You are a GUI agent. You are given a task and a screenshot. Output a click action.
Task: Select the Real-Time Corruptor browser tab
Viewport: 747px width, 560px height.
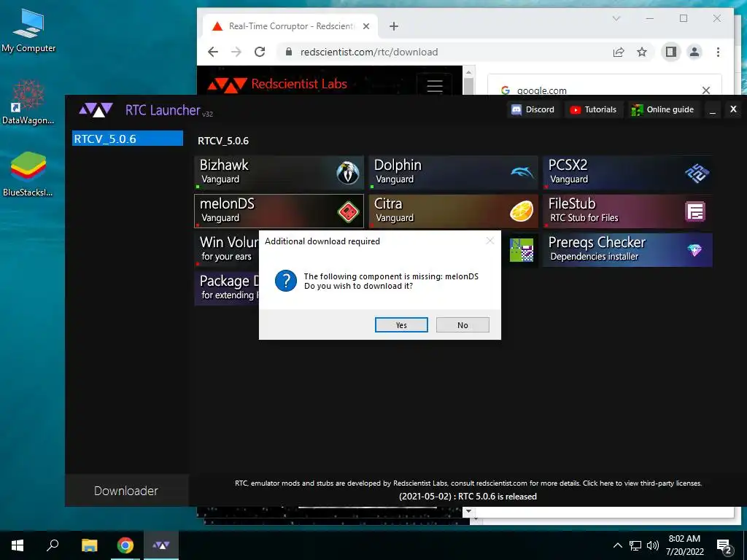pos(290,26)
